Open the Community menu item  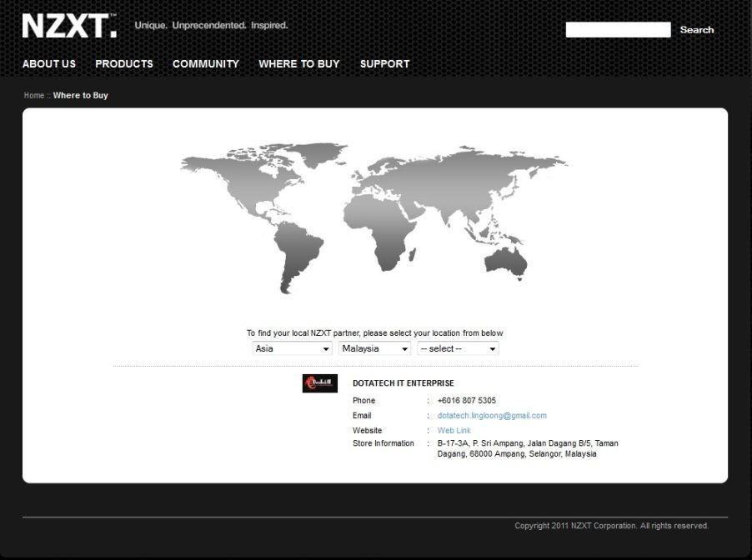tap(206, 64)
